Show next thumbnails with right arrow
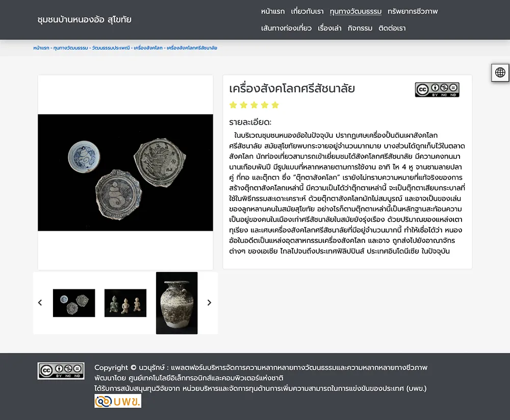This screenshot has width=510, height=420. (x=209, y=303)
